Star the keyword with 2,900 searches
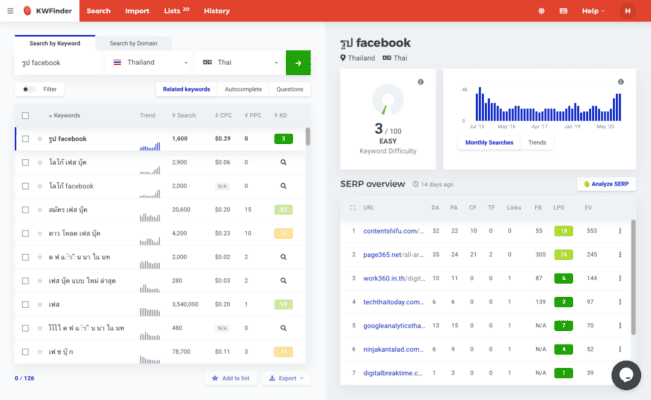Screen dimensions: 651x400 pos(40,162)
